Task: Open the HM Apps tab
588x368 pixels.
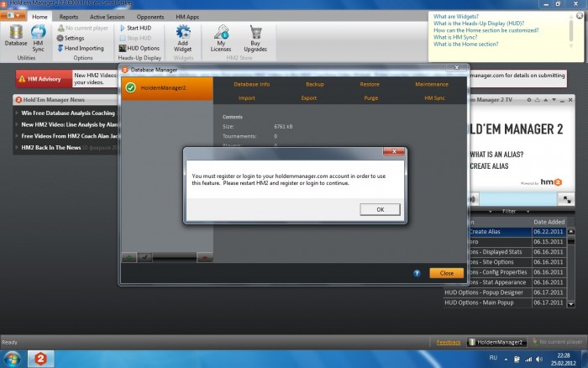Action: [187, 17]
